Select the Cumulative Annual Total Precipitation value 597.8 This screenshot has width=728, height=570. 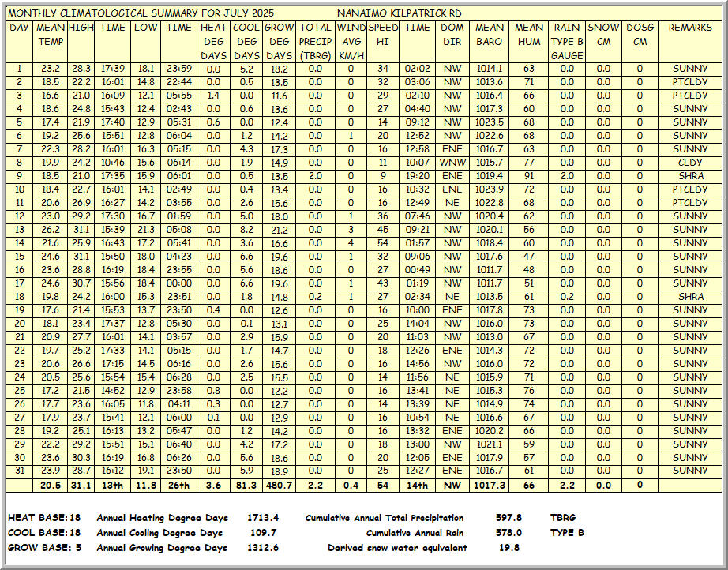[x=508, y=518]
